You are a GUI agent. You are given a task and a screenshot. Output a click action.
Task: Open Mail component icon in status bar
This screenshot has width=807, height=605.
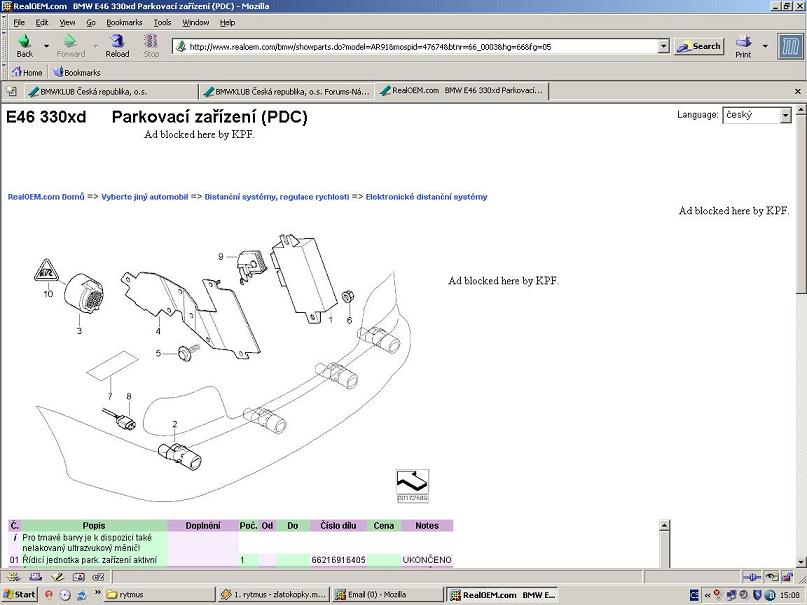tap(35, 577)
